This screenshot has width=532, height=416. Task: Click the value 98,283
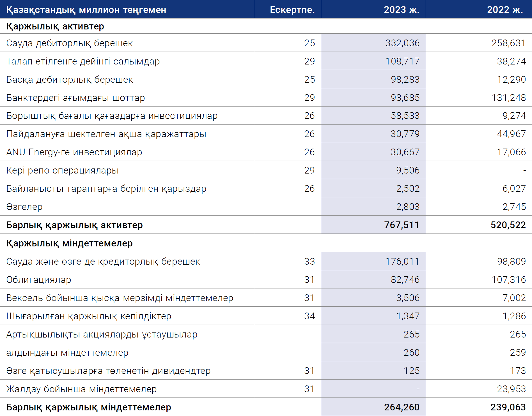(405, 80)
